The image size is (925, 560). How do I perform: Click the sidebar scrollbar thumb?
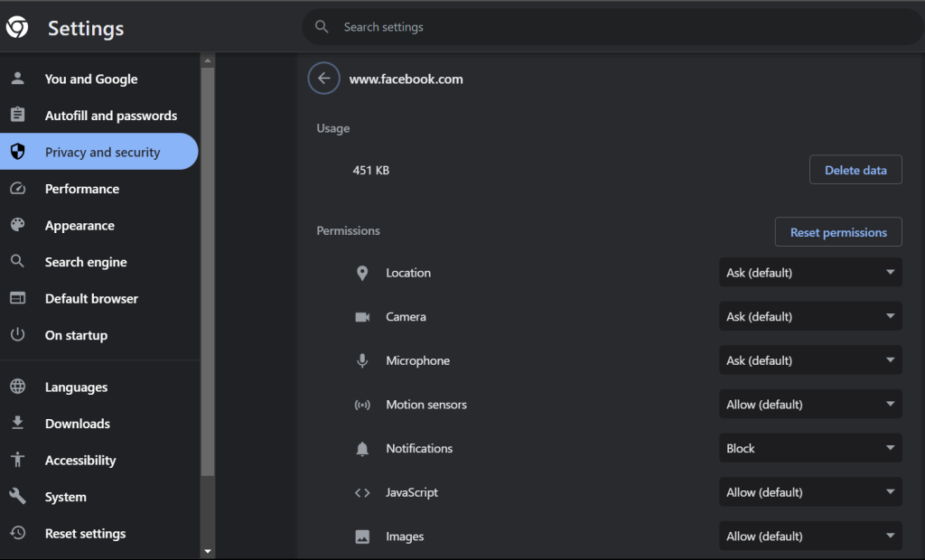pos(208,272)
